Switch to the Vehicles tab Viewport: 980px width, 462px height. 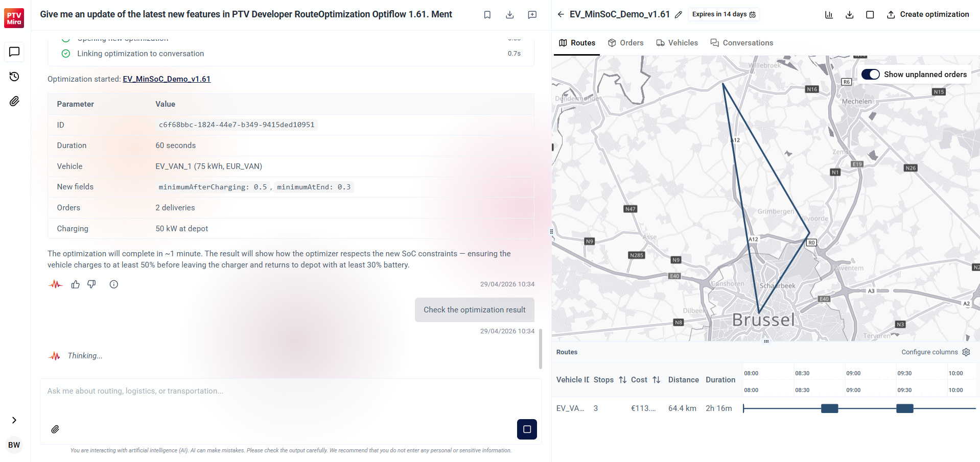click(x=676, y=43)
